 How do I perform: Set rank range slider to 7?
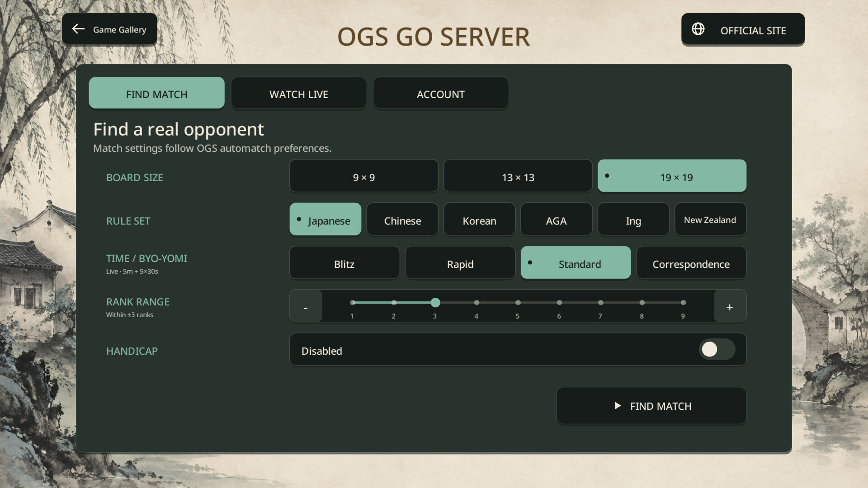601,303
